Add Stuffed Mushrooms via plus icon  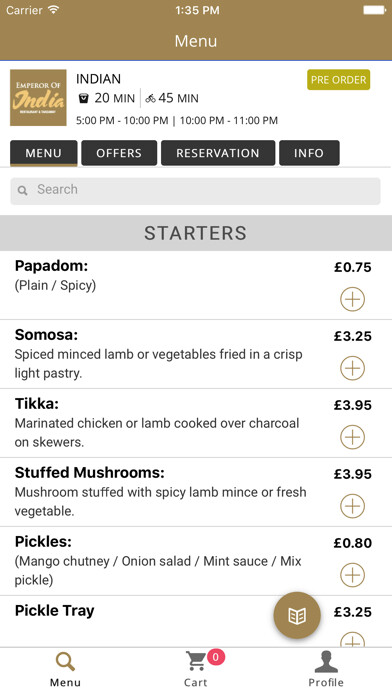pos(352,506)
